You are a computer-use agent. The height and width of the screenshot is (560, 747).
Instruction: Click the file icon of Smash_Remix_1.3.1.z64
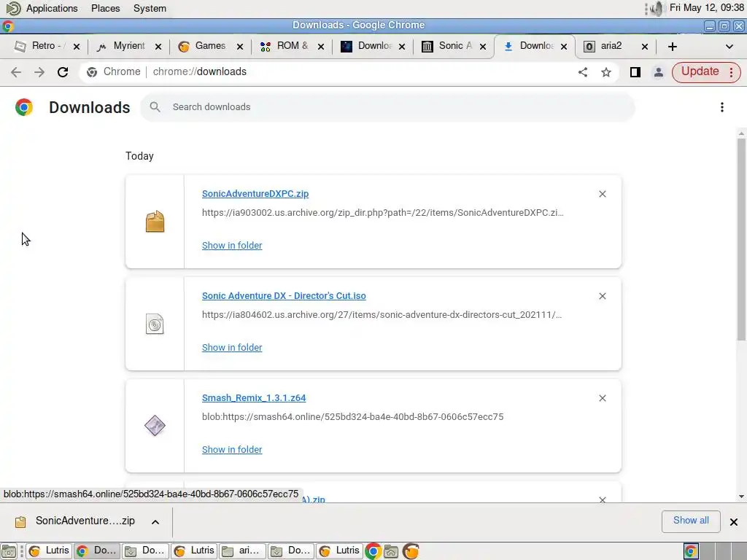[155, 426]
